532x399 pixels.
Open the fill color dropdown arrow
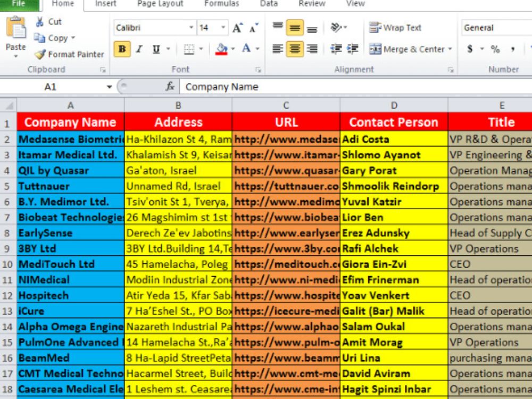[x=233, y=49]
